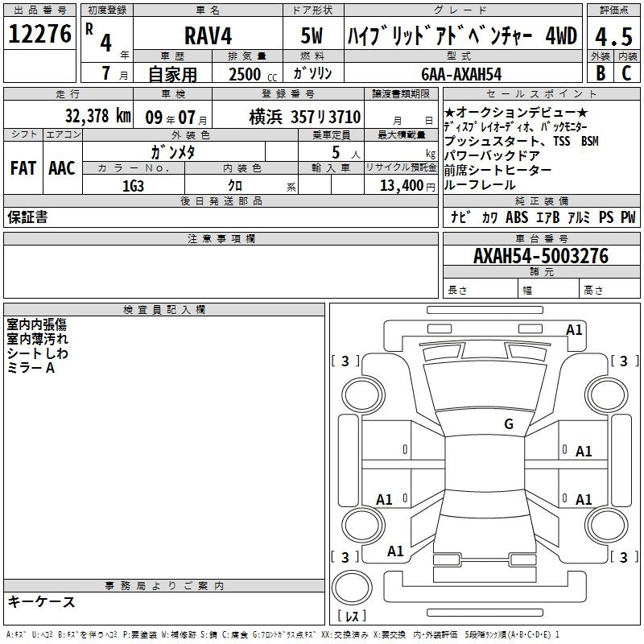Click registration number 横浜 357 り 3710
This screenshot has height=644, width=644.
(x=305, y=117)
